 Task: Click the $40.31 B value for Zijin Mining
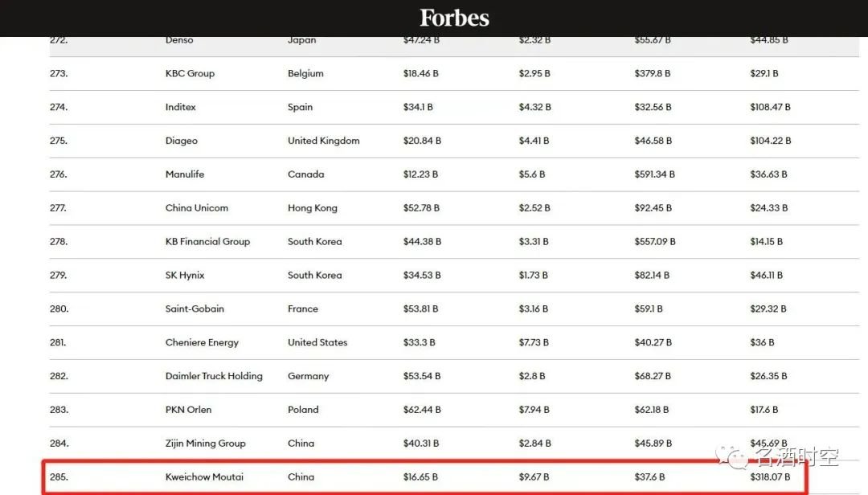tap(421, 444)
